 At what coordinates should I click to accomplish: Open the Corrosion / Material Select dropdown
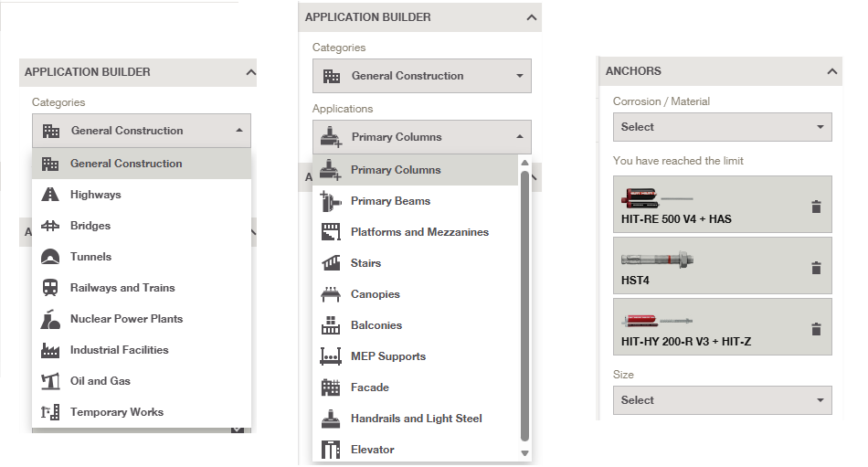723,127
